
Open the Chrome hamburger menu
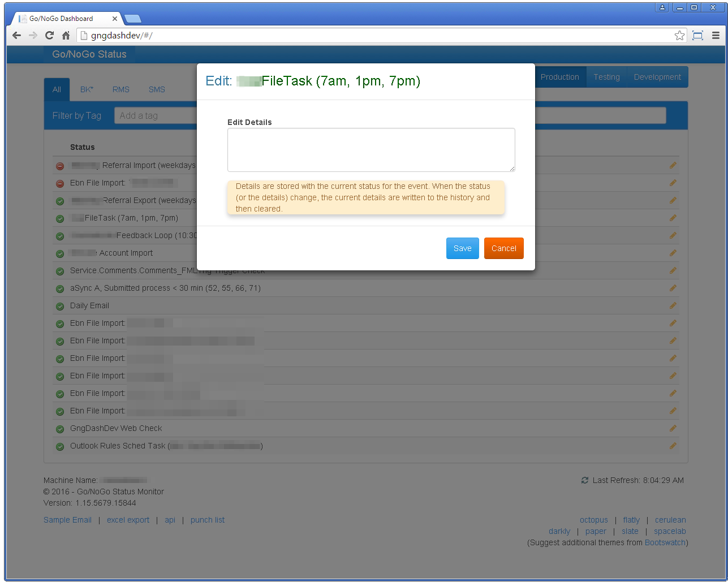pos(716,36)
